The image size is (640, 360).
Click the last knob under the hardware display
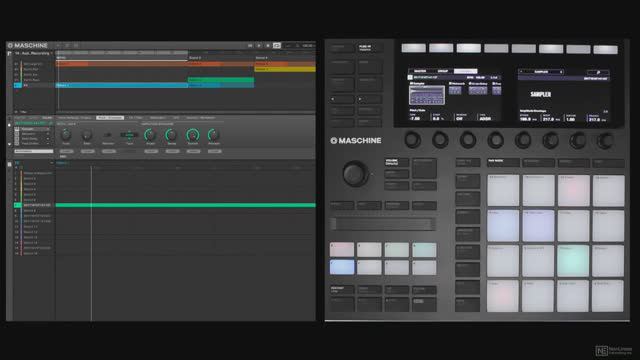click(x=605, y=141)
